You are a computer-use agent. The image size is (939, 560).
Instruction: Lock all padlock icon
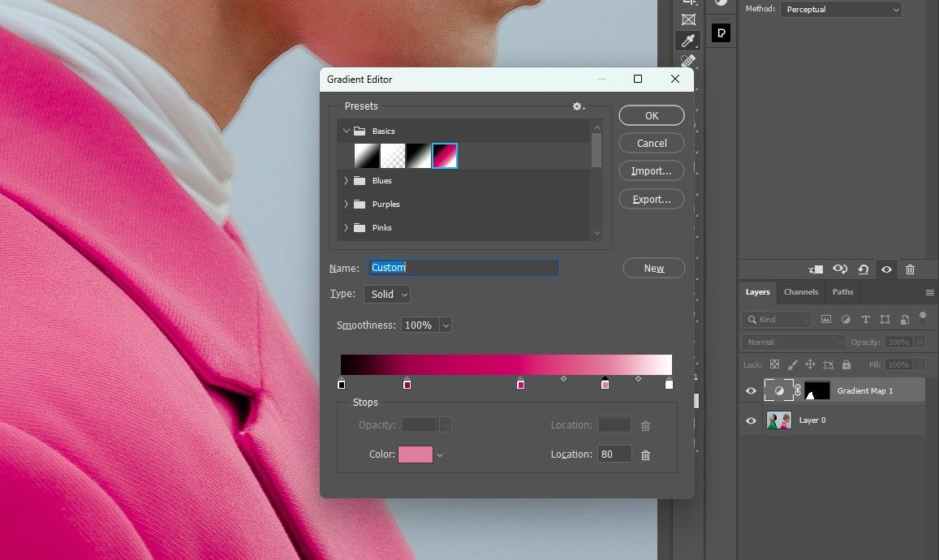(846, 364)
